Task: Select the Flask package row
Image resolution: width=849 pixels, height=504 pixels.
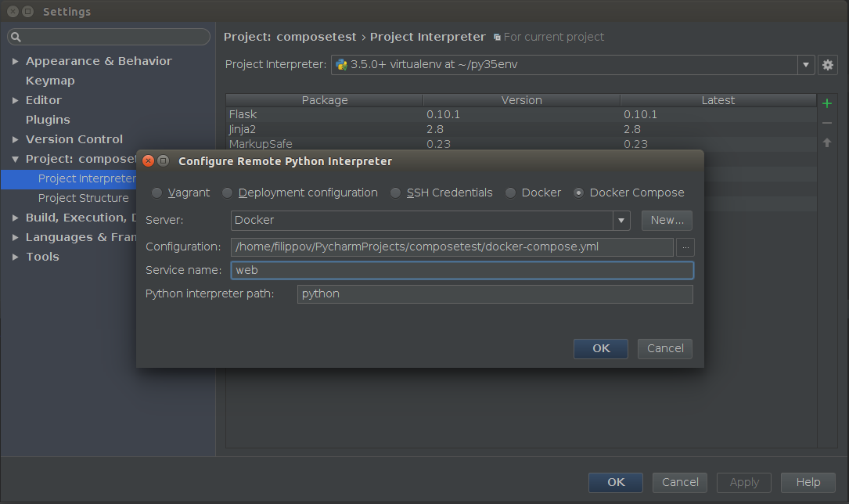Action: (521, 114)
